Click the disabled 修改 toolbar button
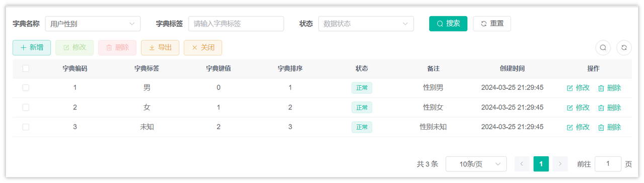Image resolution: width=644 pixels, height=183 pixels. tap(74, 48)
